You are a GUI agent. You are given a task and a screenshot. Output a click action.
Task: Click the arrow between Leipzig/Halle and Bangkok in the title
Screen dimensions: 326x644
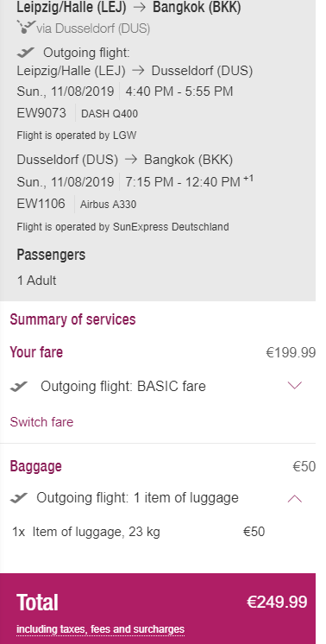point(140,7)
